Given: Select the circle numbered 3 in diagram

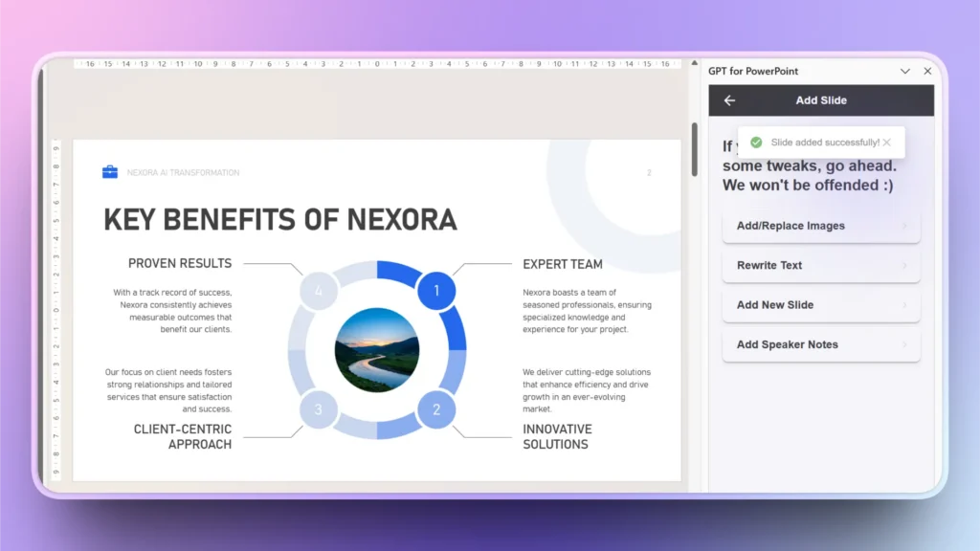Looking at the screenshot, I should point(318,409).
